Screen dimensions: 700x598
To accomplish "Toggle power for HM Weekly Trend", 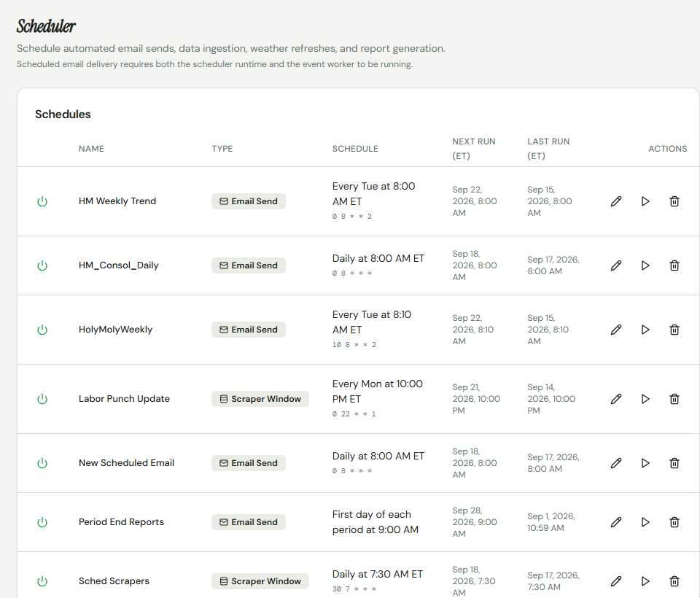I will pyautogui.click(x=42, y=201).
